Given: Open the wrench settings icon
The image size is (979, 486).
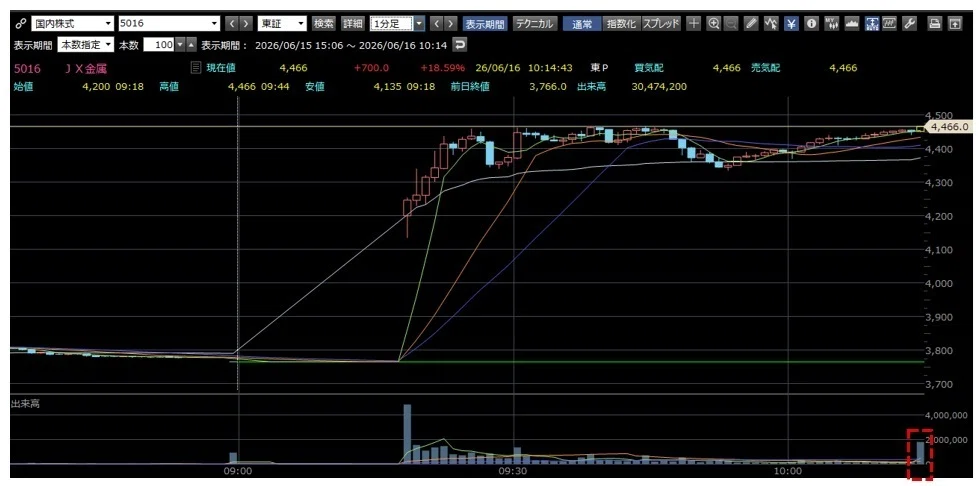Looking at the screenshot, I should point(910,24).
